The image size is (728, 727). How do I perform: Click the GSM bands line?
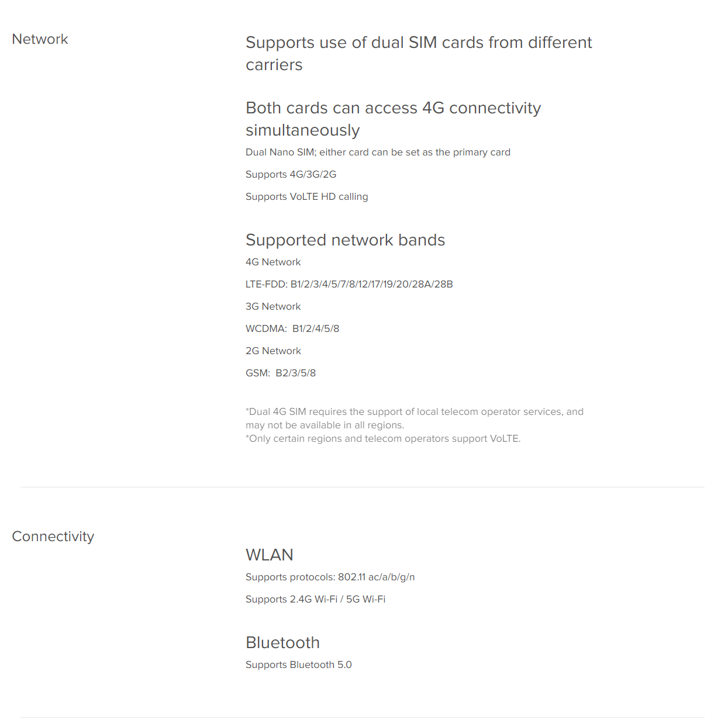click(281, 373)
